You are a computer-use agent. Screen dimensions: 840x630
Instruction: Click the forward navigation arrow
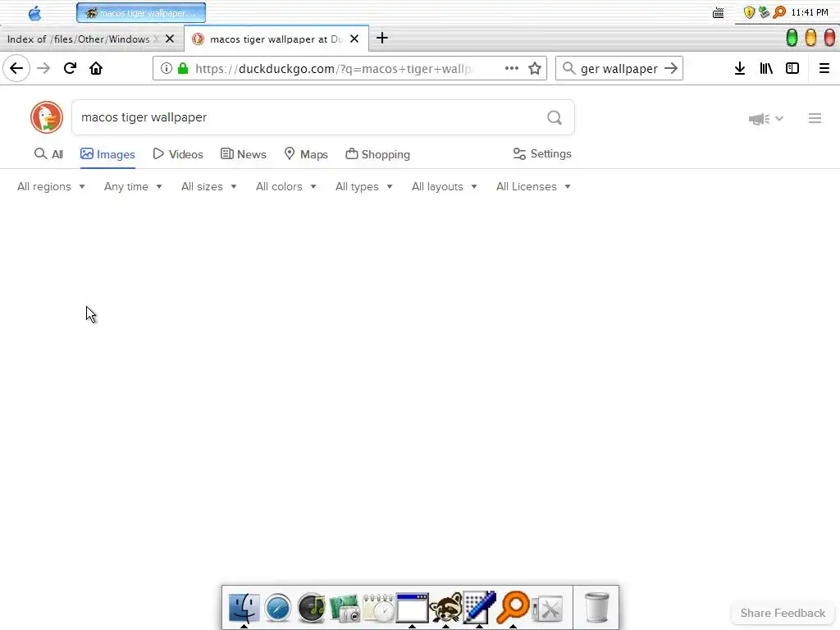click(43, 69)
